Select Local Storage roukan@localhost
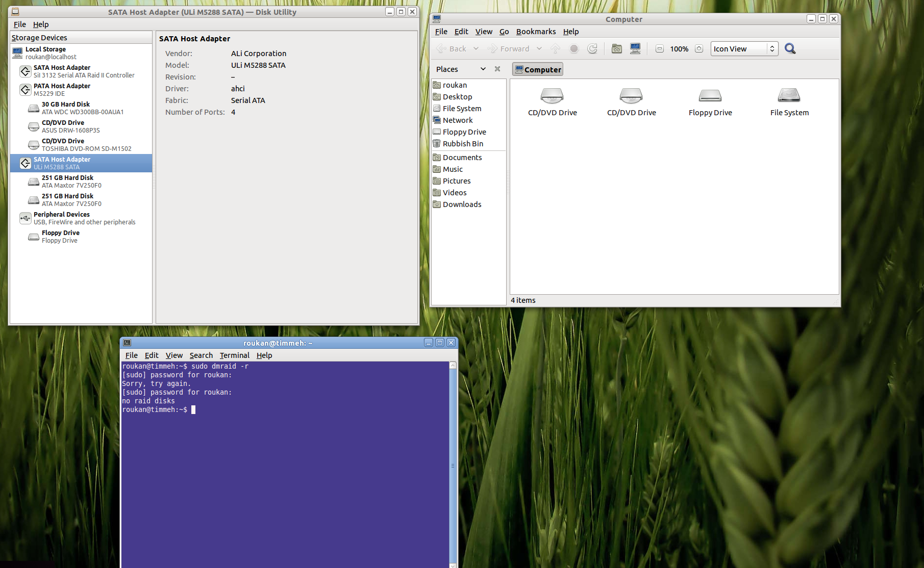 tap(81, 53)
